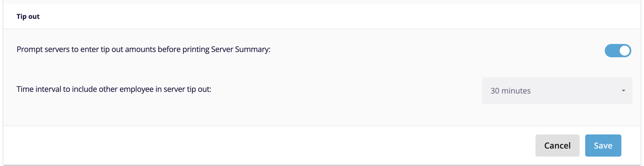
Task: Click the white knob of the blue switch
Action: [624, 51]
